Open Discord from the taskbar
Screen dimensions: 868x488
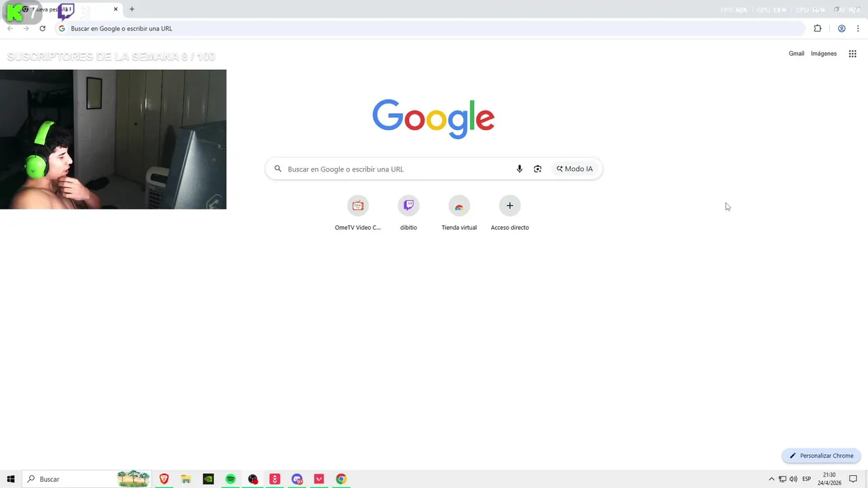(297, 479)
